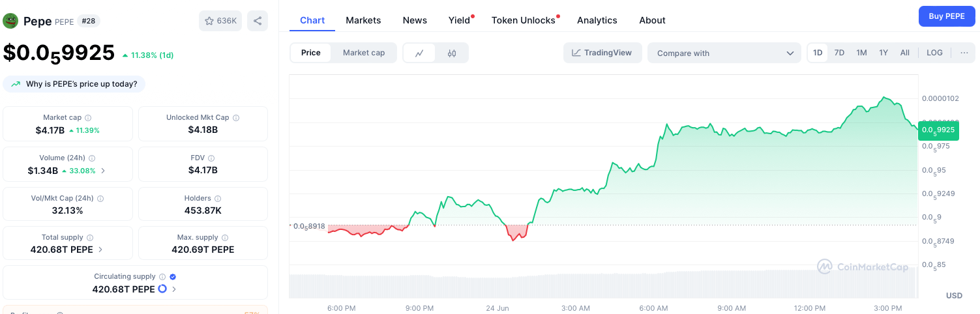Image resolution: width=980 pixels, height=314 pixels.
Task: Click the 11.38% (1d) price change
Action: (148, 55)
